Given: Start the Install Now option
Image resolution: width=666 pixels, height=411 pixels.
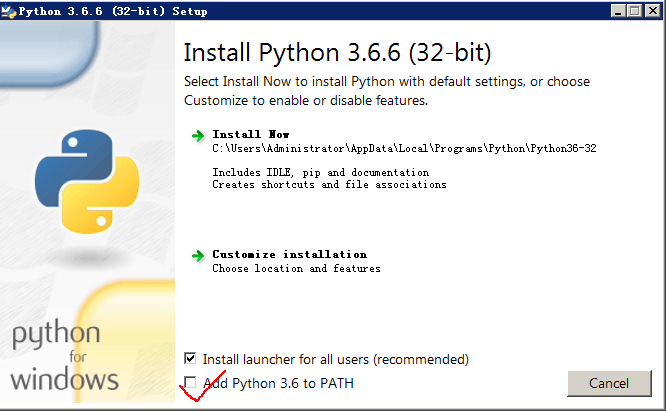Looking at the screenshot, I should pos(251,134).
